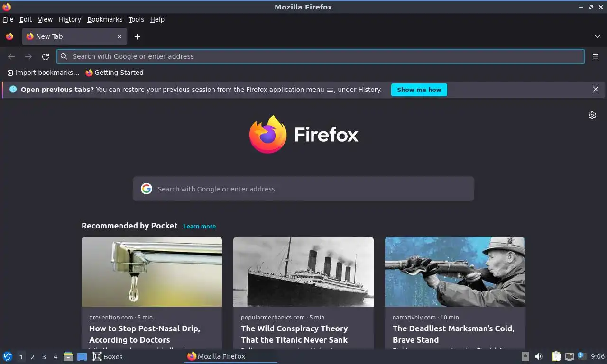This screenshot has height=364, width=607.
Task: Click How to Stop Post-Nasal Drip headline
Action: (145, 334)
